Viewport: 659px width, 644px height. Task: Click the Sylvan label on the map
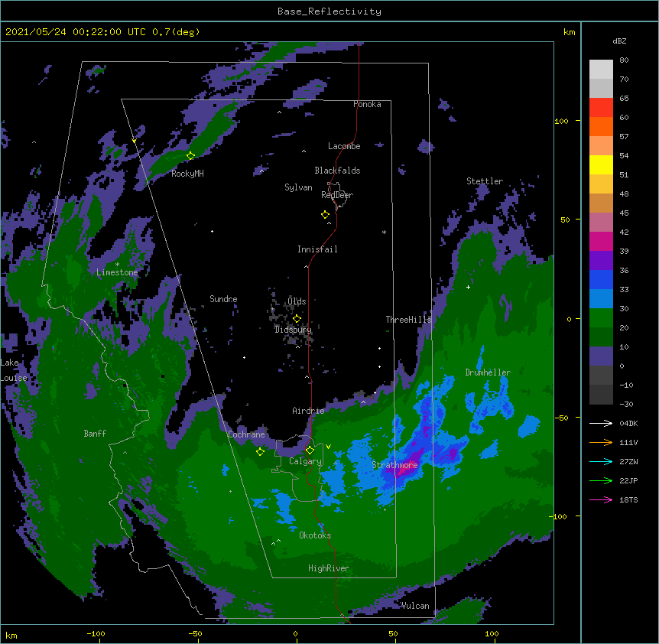click(x=298, y=187)
